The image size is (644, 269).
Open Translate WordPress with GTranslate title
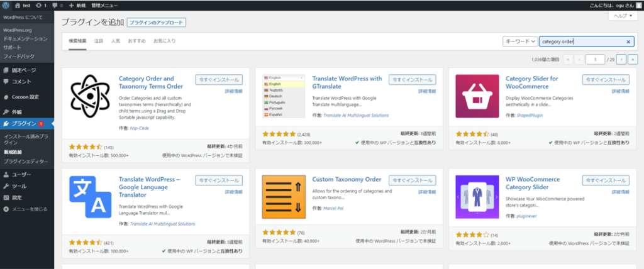[x=347, y=82]
